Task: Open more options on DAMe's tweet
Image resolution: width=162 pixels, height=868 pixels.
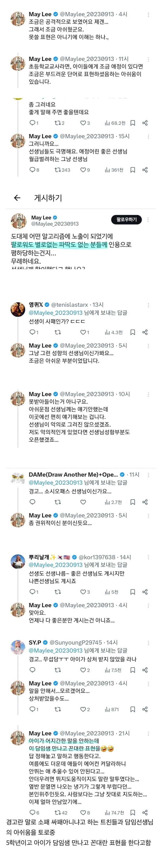Action: tap(148, 475)
